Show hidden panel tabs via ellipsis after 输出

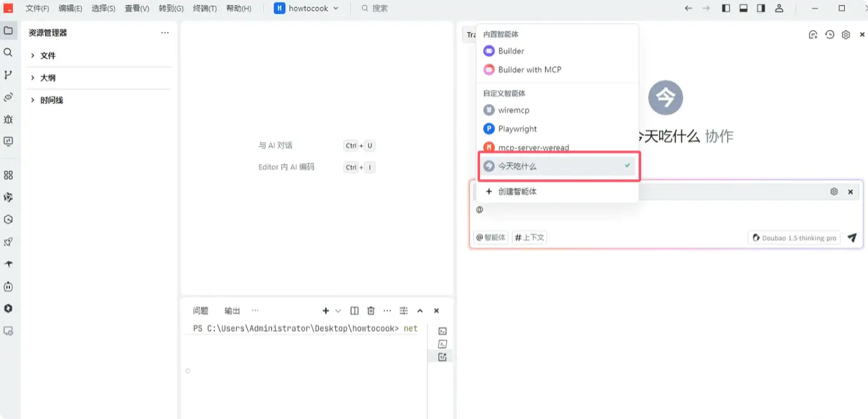(x=255, y=311)
